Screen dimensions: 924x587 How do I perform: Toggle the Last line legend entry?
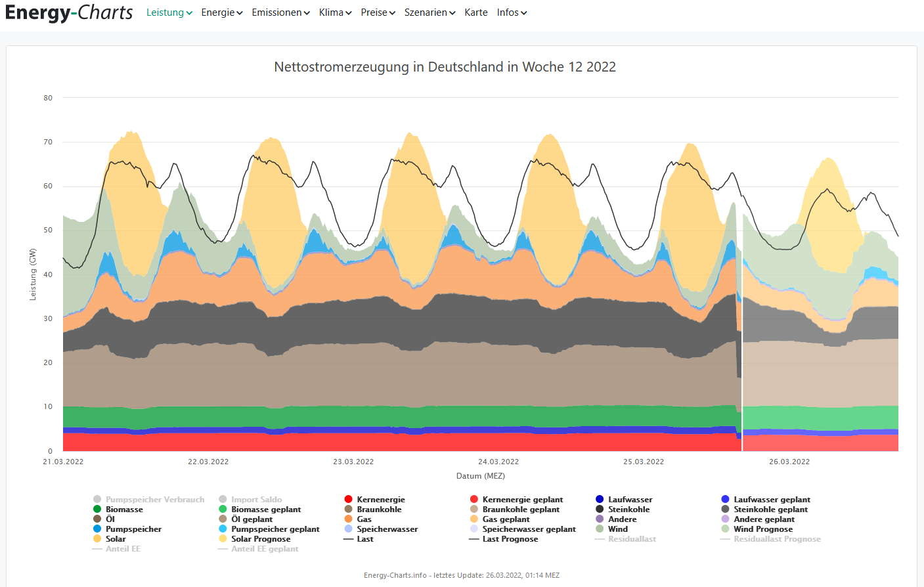coord(359,539)
